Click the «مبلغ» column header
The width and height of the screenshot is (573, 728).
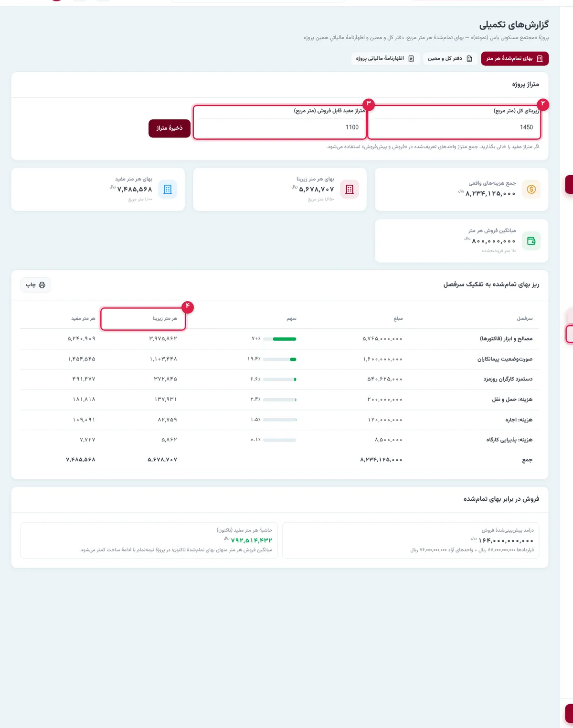click(398, 318)
